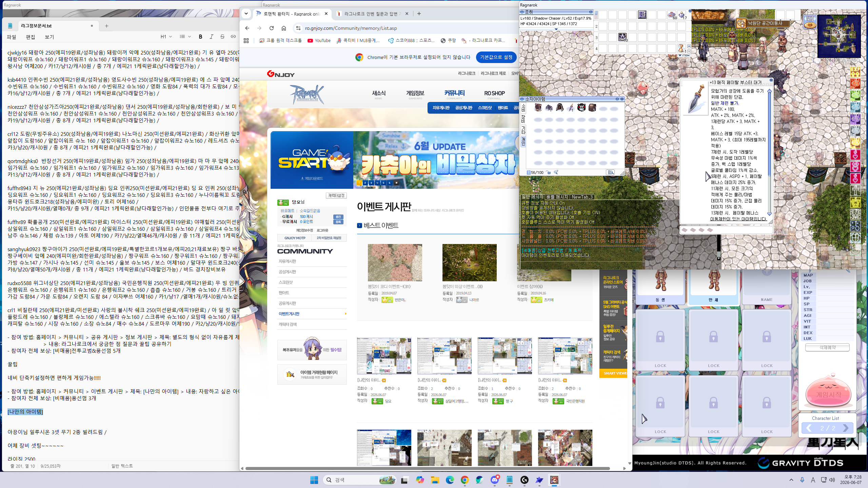Click inventory item search magnifier icon

pyautogui.click(x=556, y=172)
